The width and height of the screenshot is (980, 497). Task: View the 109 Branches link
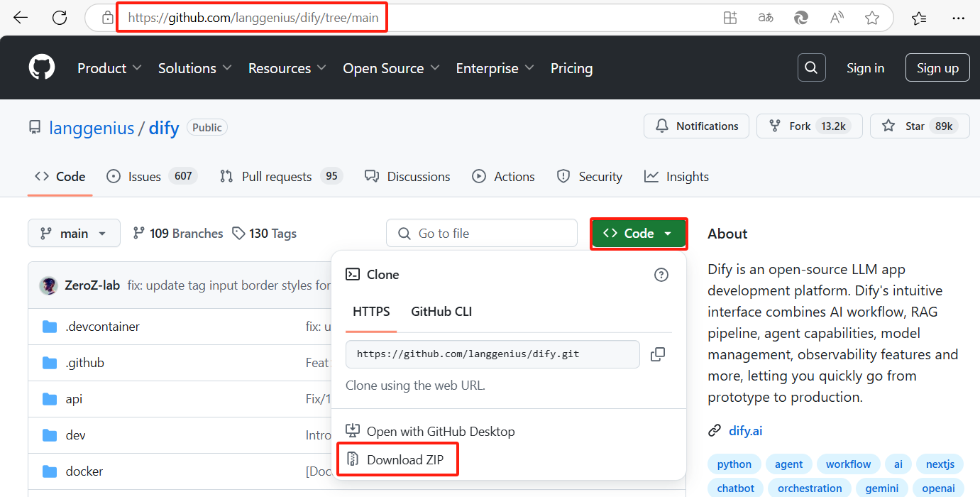click(178, 234)
